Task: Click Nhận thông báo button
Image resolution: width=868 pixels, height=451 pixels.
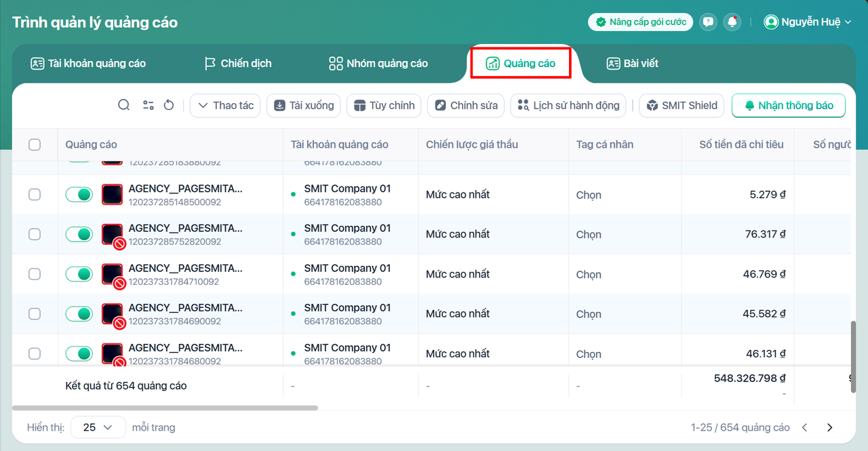Action: pos(788,106)
